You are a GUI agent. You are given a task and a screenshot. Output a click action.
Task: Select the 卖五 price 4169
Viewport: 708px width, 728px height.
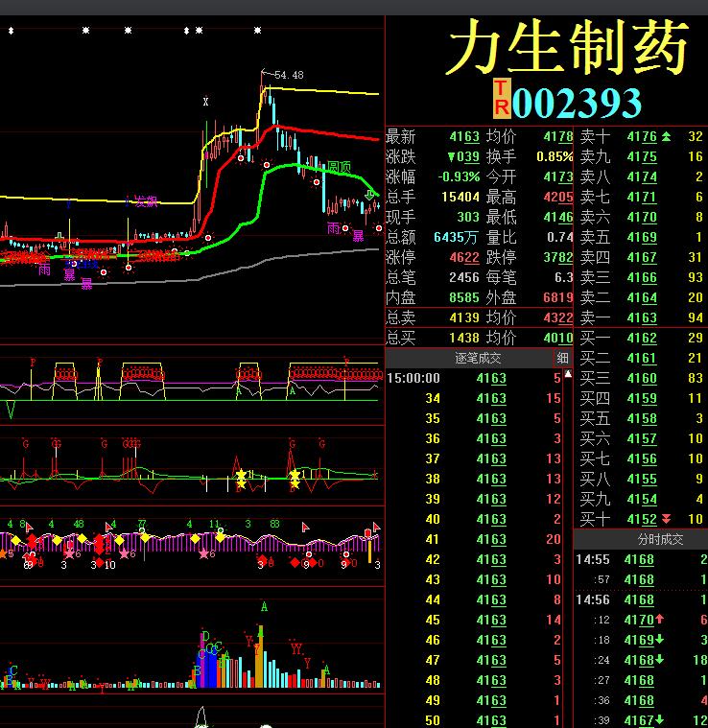click(642, 237)
